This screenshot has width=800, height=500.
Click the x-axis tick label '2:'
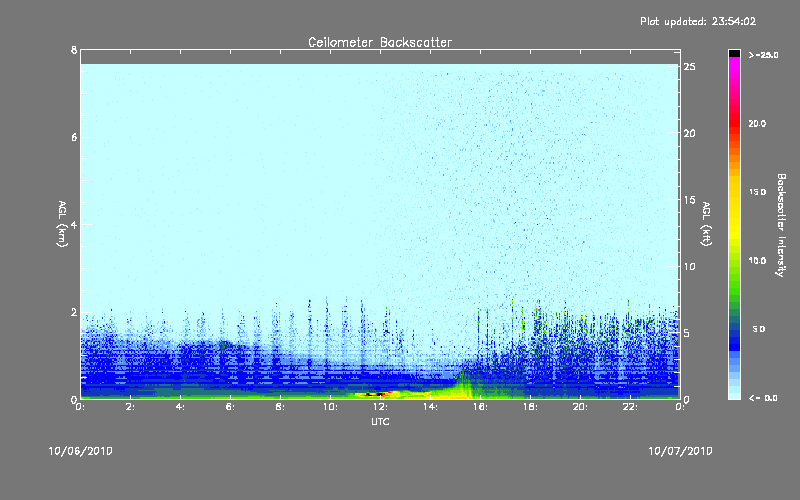coord(130,407)
